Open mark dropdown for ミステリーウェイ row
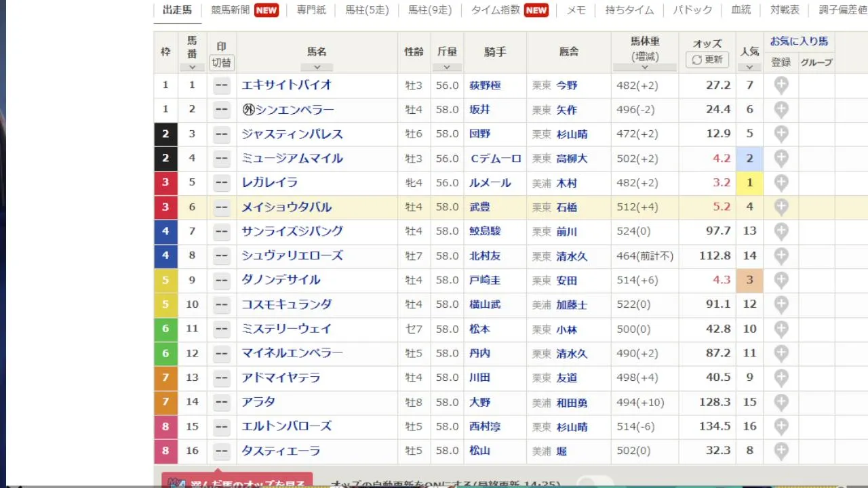The image size is (868, 488). point(222,329)
